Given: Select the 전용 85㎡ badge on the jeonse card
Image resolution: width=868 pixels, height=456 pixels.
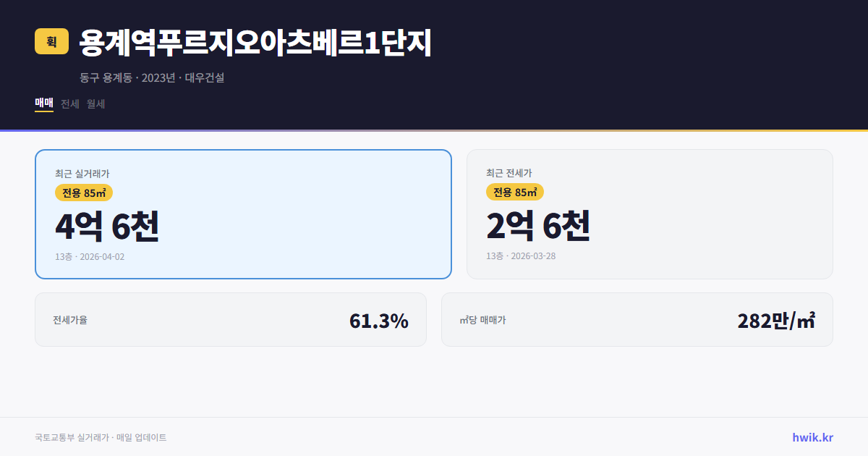Looking at the screenshot, I should [x=514, y=193].
